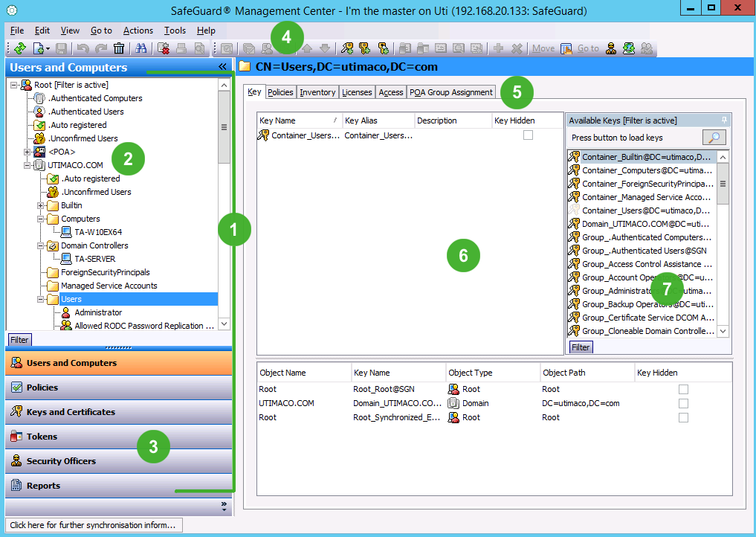Click the Administrator user icon in tree
Screen dimensions: 756x537
tap(67, 312)
